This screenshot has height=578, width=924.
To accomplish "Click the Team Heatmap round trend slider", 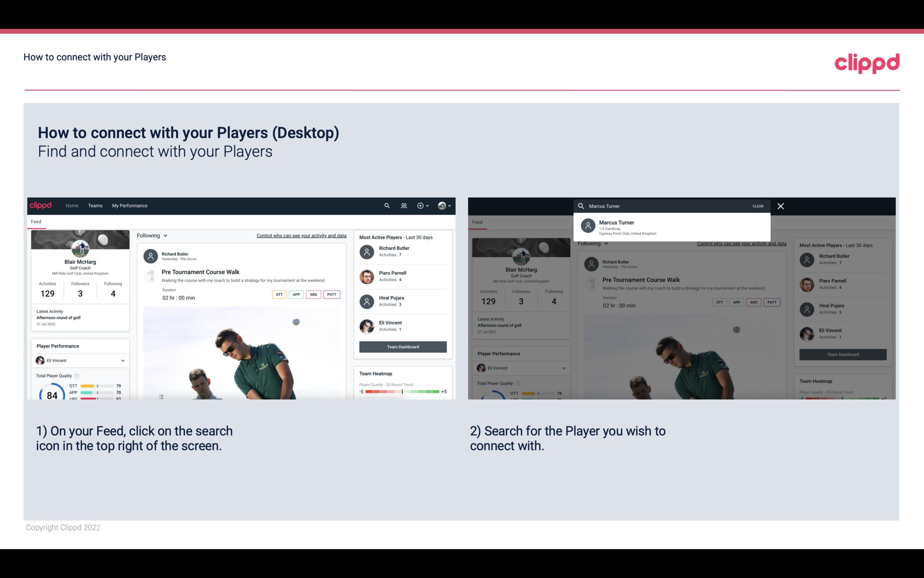I will pyautogui.click(x=402, y=392).
